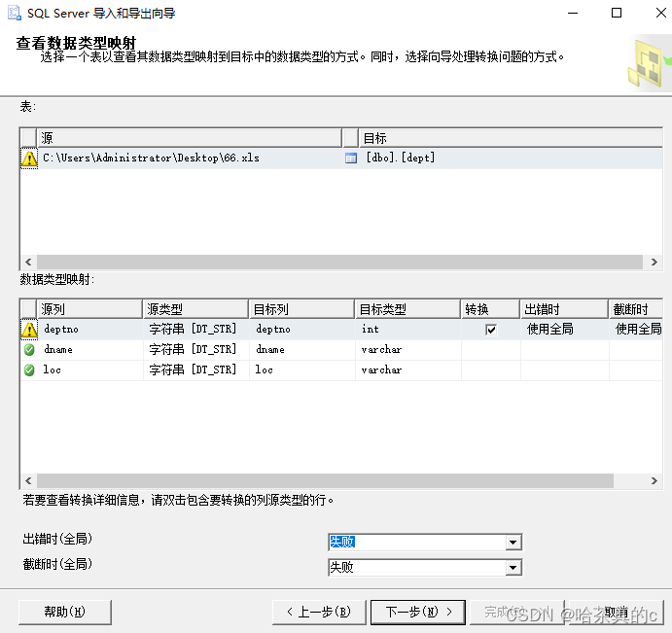Toggle the conversion checkbox for deptno
672x633 pixels.
[491, 330]
